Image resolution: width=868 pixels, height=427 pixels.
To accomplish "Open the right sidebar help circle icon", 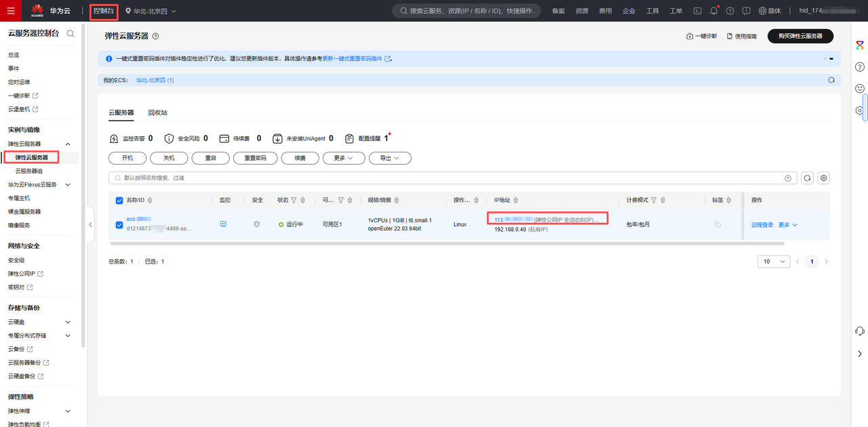I will (860, 67).
